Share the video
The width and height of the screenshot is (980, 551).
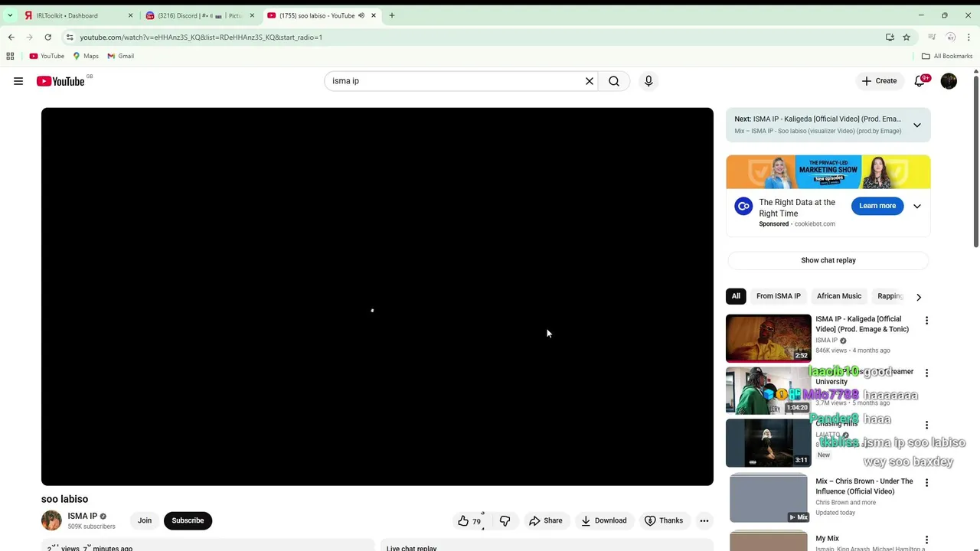[546, 520]
